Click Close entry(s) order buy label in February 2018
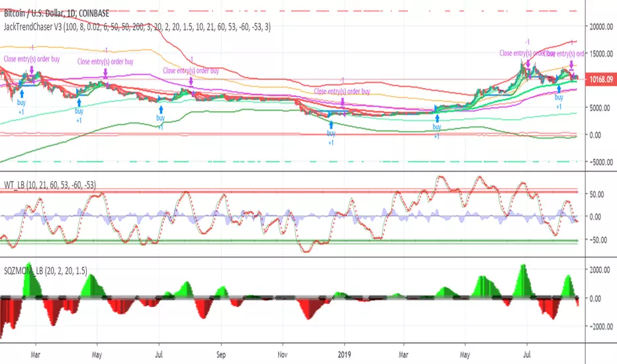 pos(32,59)
